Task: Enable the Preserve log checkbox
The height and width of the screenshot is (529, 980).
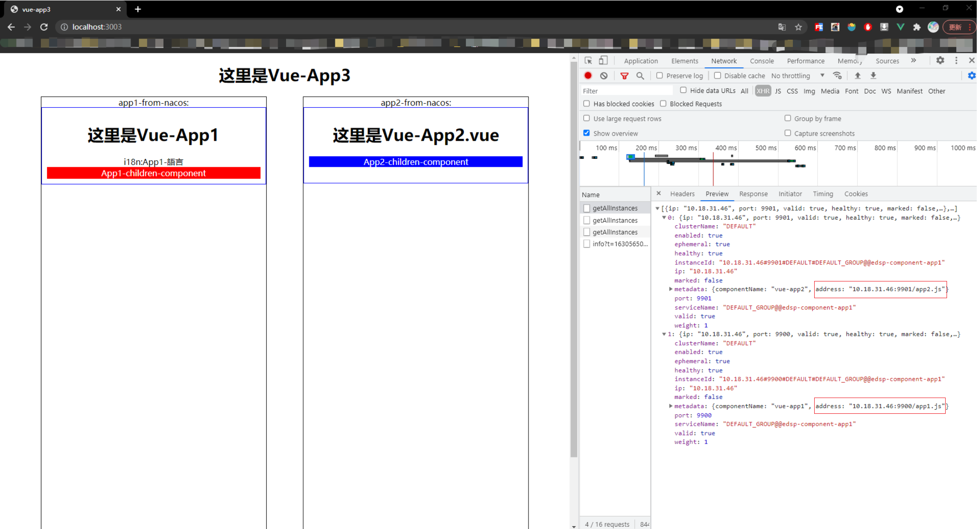Action: tap(660, 75)
